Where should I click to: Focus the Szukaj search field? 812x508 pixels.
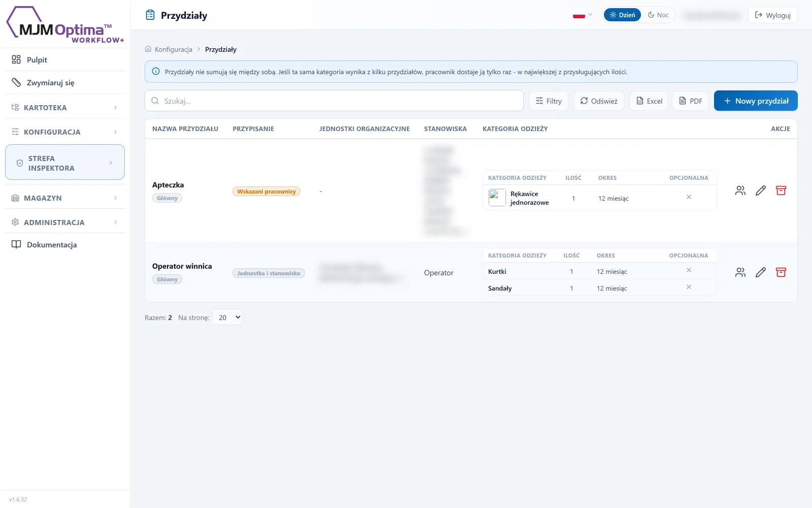(x=334, y=101)
